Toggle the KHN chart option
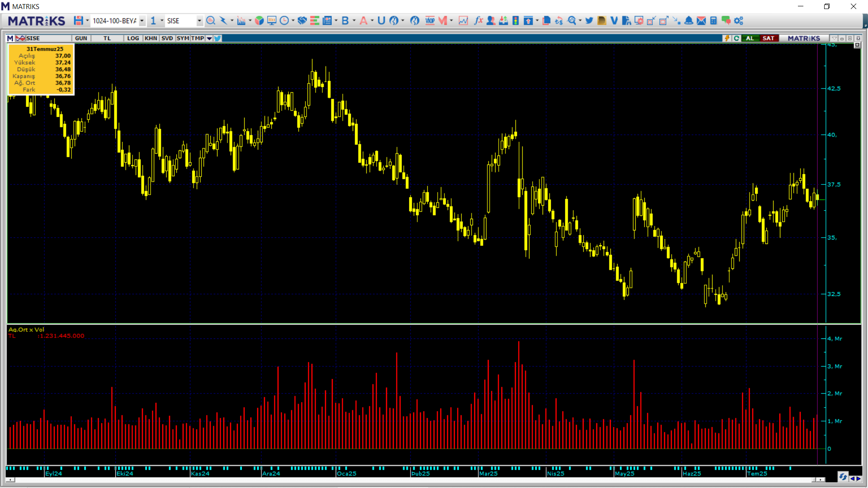Viewport: 868px width, 488px height. 151,38
